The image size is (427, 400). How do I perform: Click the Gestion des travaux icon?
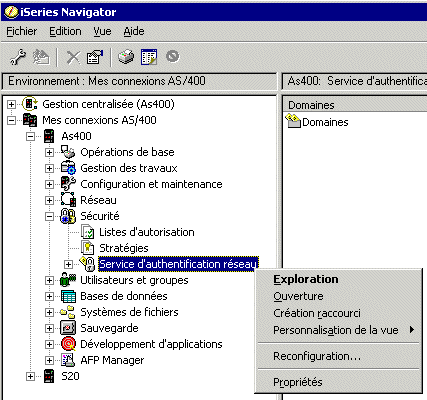click(68, 168)
